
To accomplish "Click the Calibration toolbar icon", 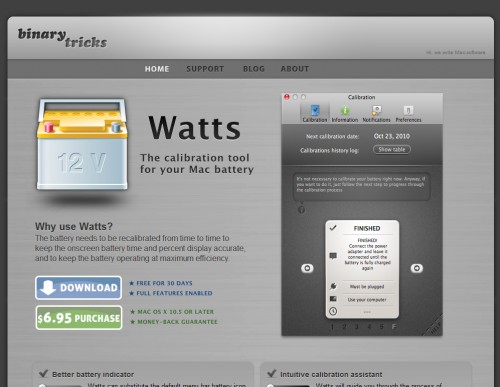I will click(315, 113).
